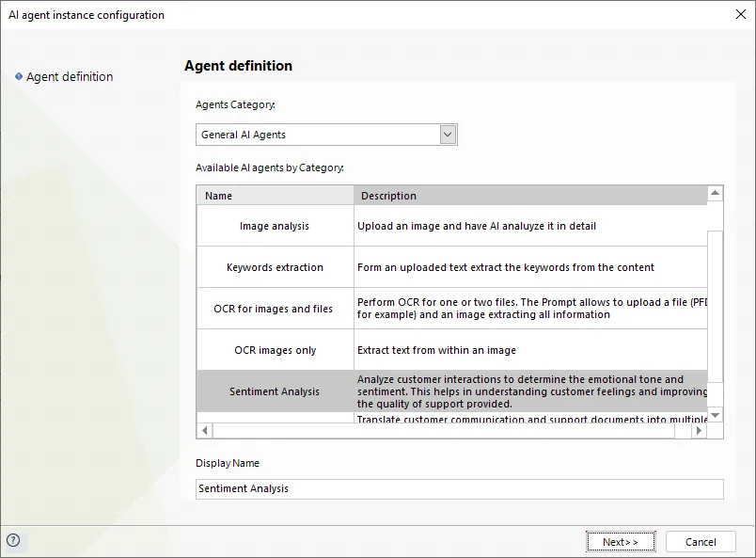This screenshot has height=558, width=756.
Task: Click partially visible 'Translate customer communication' row
Action: (451, 418)
